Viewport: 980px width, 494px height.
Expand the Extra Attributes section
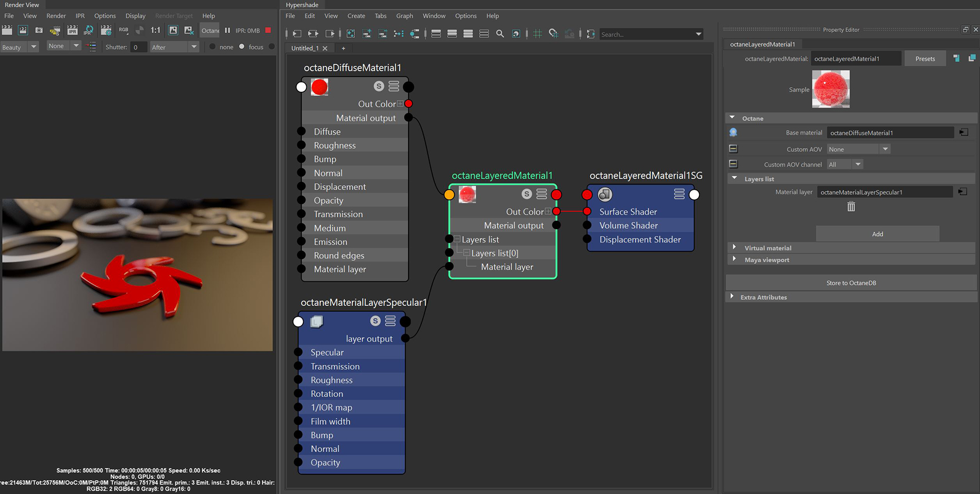[x=732, y=296]
